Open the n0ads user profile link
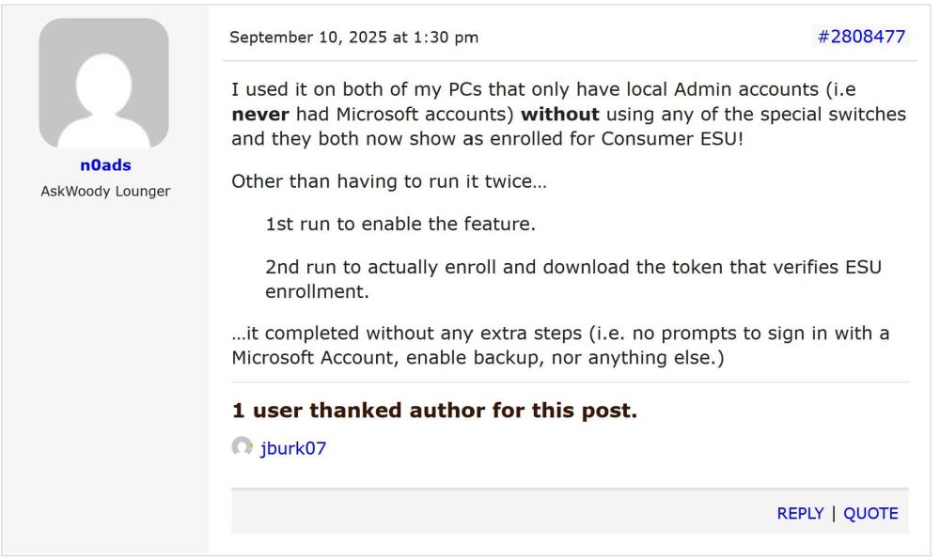Screen dimensions: 940x560 [103, 165]
